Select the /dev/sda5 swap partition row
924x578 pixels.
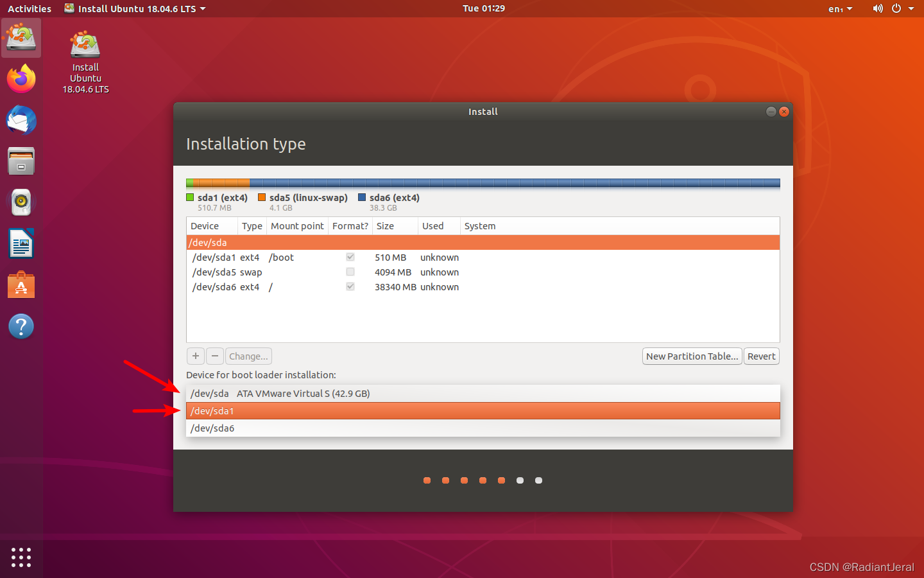tap(483, 272)
